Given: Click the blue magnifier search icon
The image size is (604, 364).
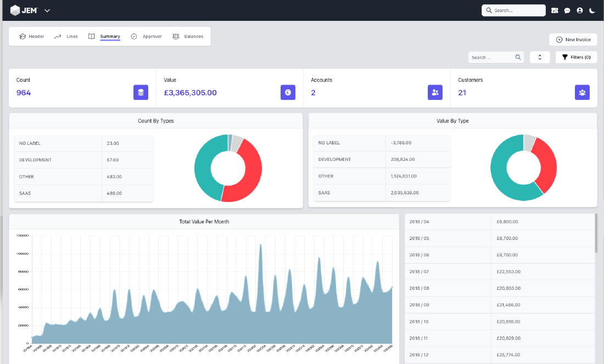Looking at the screenshot, I should (518, 58).
